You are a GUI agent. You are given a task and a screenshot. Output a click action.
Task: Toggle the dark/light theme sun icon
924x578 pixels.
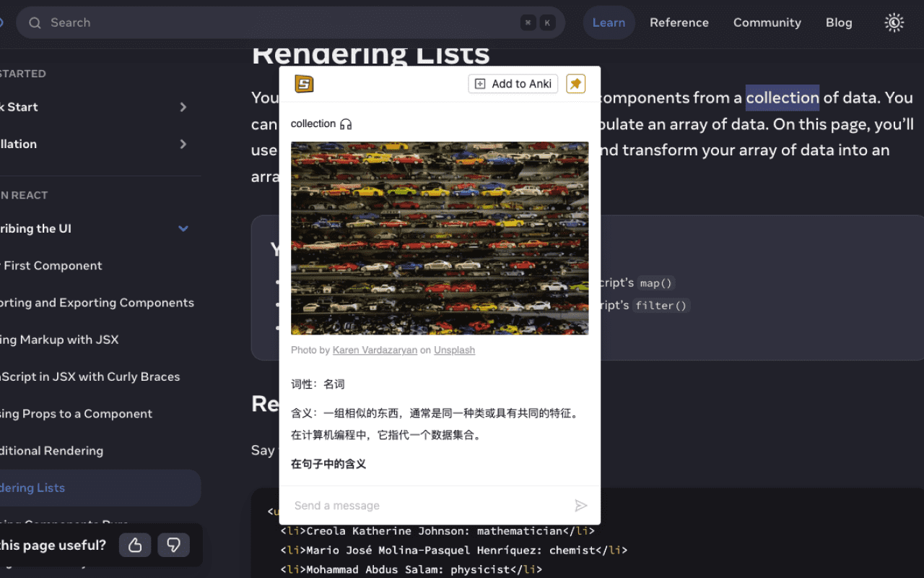click(x=894, y=23)
